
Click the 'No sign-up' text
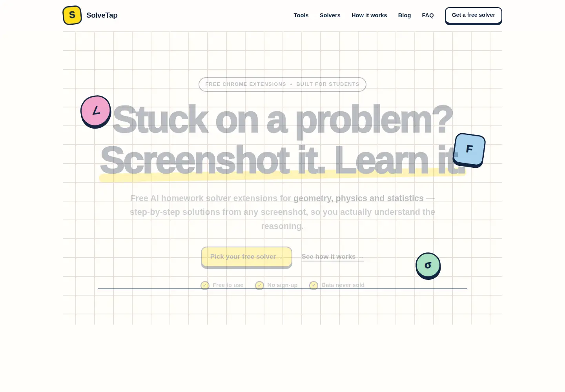coord(282,285)
